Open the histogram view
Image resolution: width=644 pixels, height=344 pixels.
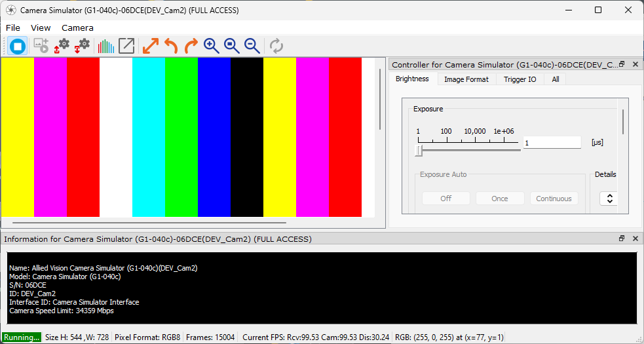[x=105, y=46]
